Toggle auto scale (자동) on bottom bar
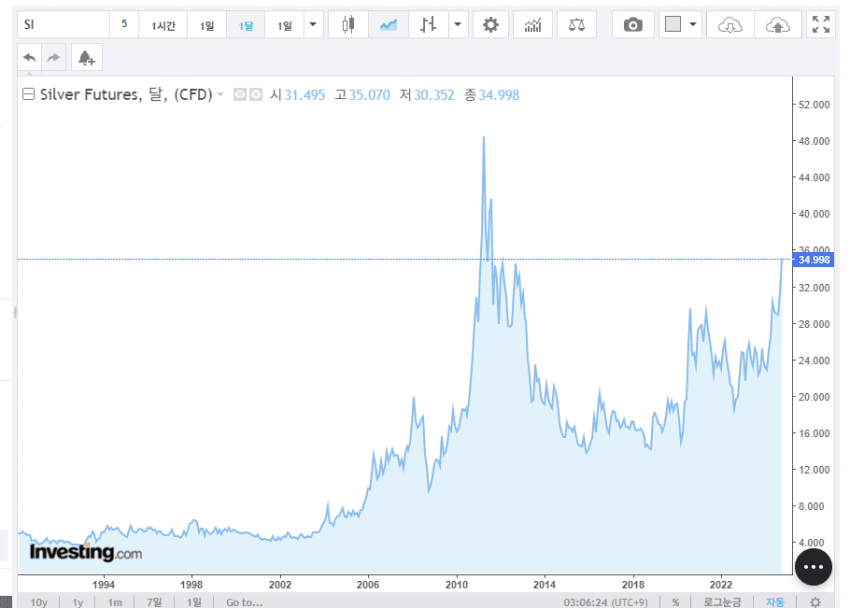 775,602
